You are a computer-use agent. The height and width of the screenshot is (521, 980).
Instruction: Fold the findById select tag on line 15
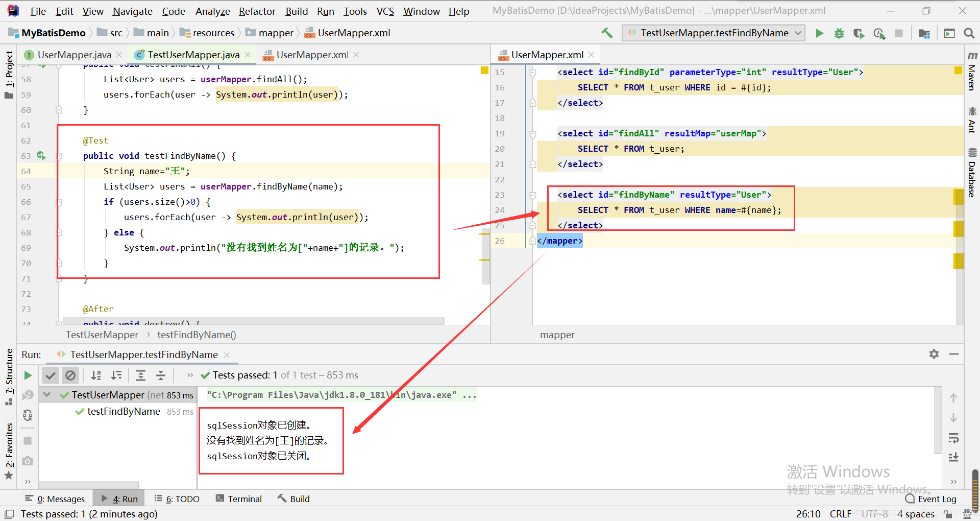tap(532, 73)
